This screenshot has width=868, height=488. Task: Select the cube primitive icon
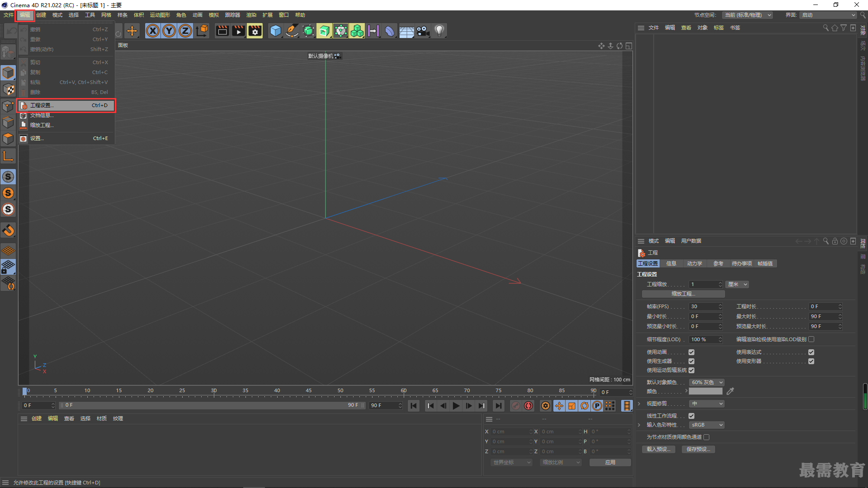tap(275, 31)
